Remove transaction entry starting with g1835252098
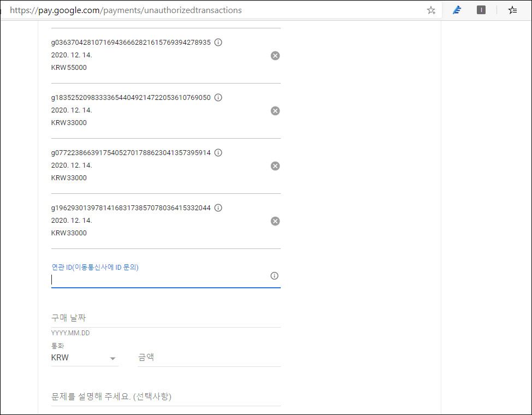This screenshot has height=415, width=532. pos(275,111)
